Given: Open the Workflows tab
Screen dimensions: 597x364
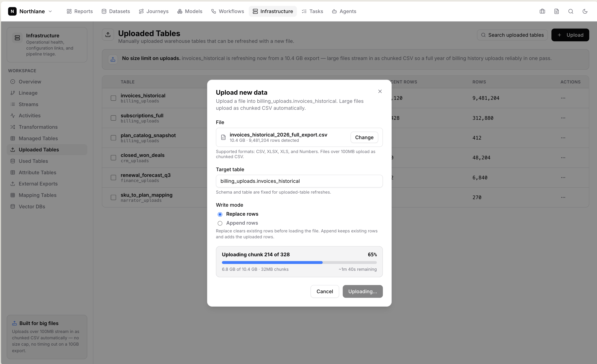Looking at the screenshot, I should click(228, 11).
